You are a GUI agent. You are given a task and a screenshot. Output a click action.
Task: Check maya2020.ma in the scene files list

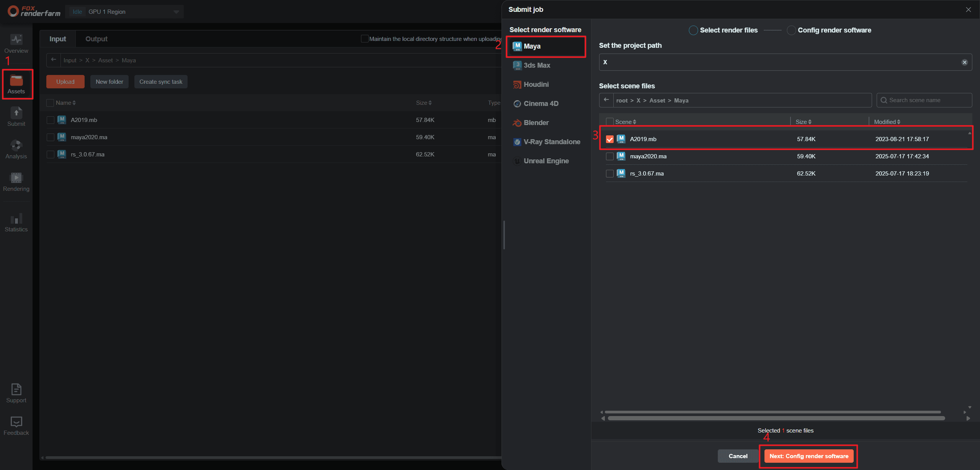pyautogui.click(x=610, y=156)
